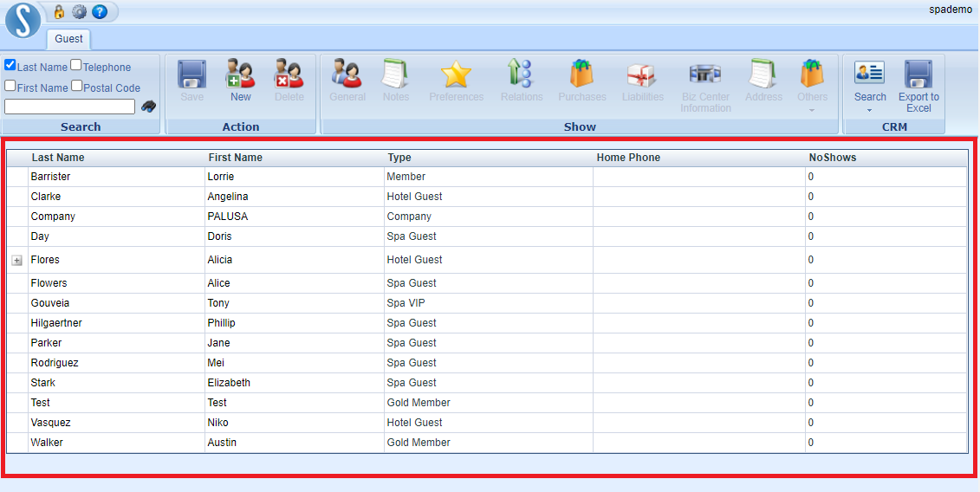Select the Parker last name cell
Viewport: 980px width, 492px height.
(116, 343)
